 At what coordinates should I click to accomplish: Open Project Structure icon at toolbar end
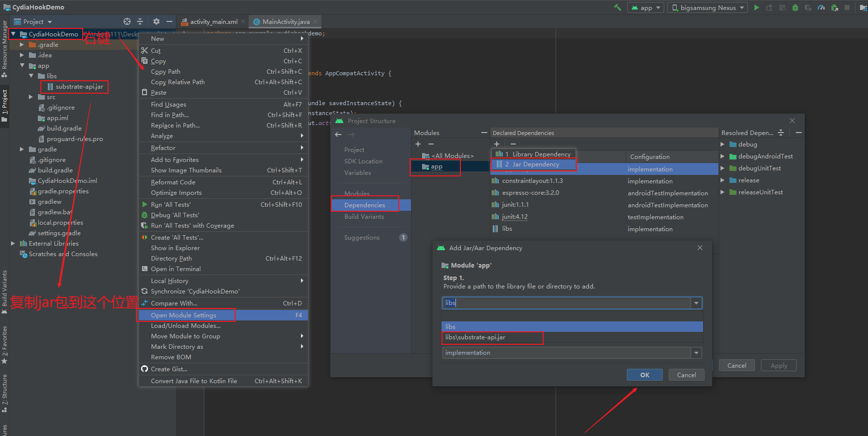click(863, 7)
